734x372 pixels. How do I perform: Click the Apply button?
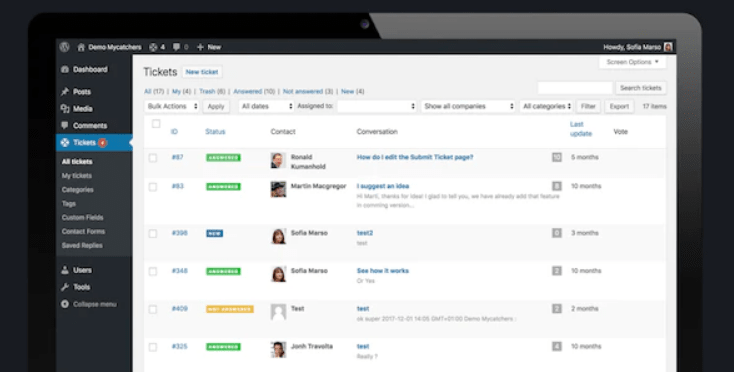point(216,106)
